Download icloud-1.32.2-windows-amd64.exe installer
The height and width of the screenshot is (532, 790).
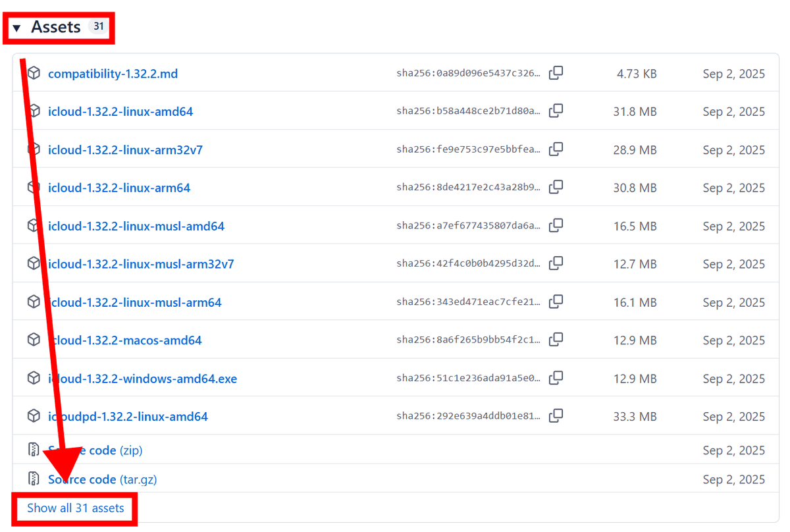pyautogui.click(x=142, y=379)
